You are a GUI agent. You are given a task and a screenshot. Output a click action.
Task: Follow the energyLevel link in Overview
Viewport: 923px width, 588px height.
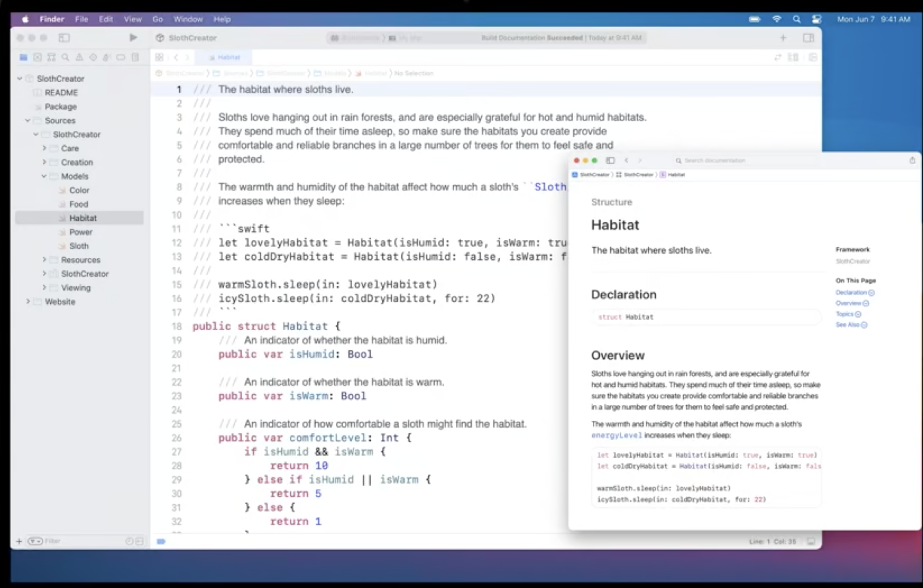[616, 435]
